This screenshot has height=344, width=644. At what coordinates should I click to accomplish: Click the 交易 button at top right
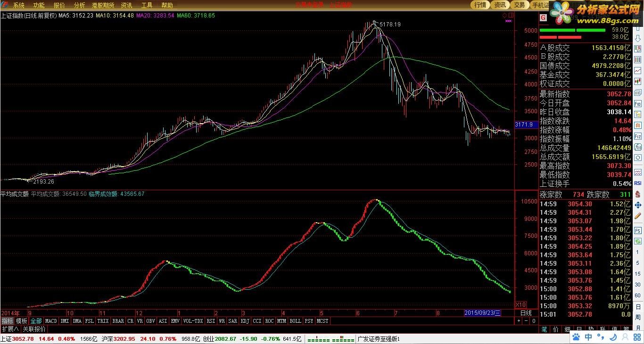coord(519,5)
